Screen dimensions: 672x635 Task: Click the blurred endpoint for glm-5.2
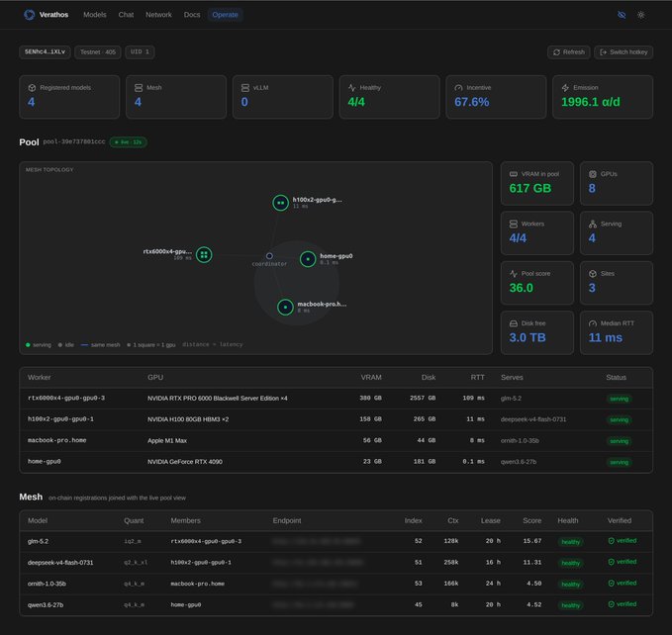[316, 541]
